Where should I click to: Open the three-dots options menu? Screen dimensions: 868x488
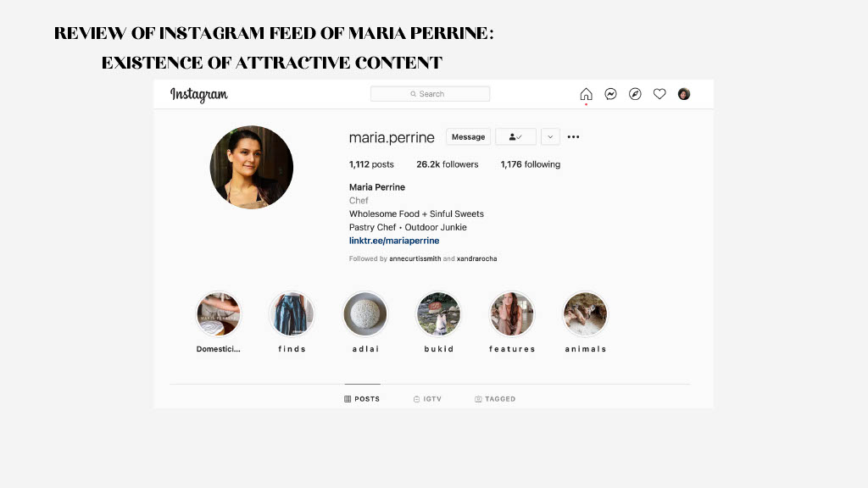(x=574, y=136)
